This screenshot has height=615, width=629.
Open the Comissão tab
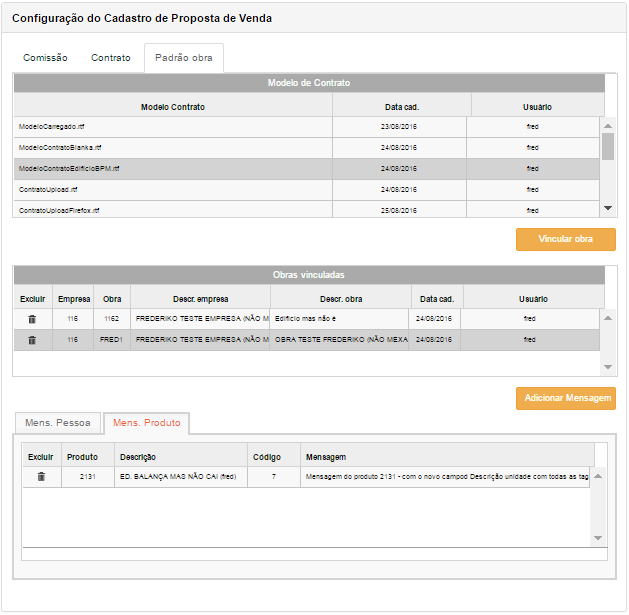pyautogui.click(x=45, y=58)
